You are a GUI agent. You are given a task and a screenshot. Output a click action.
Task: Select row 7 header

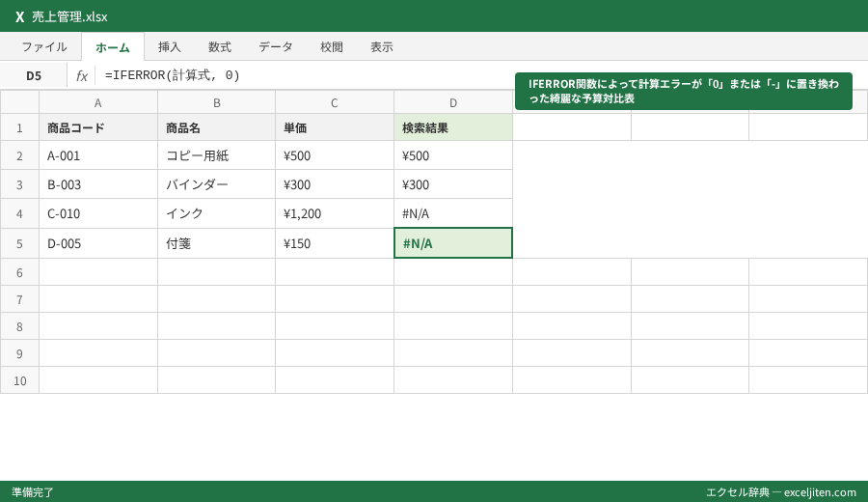click(19, 299)
